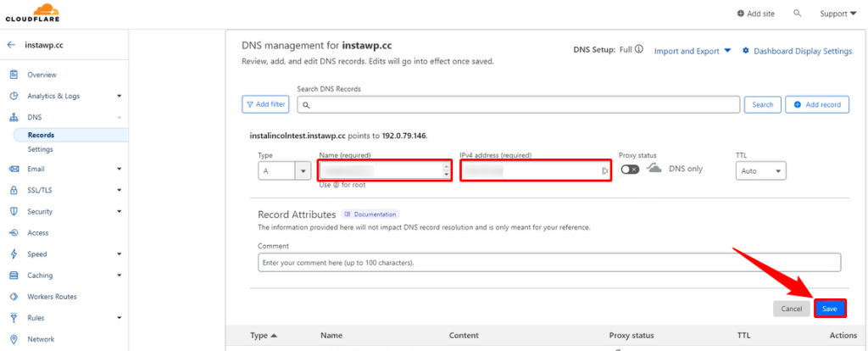Image resolution: width=868 pixels, height=351 pixels.
Task: Open the Record Attributes Documentation link
Action: pyautogui.click(x=370, y=214)
